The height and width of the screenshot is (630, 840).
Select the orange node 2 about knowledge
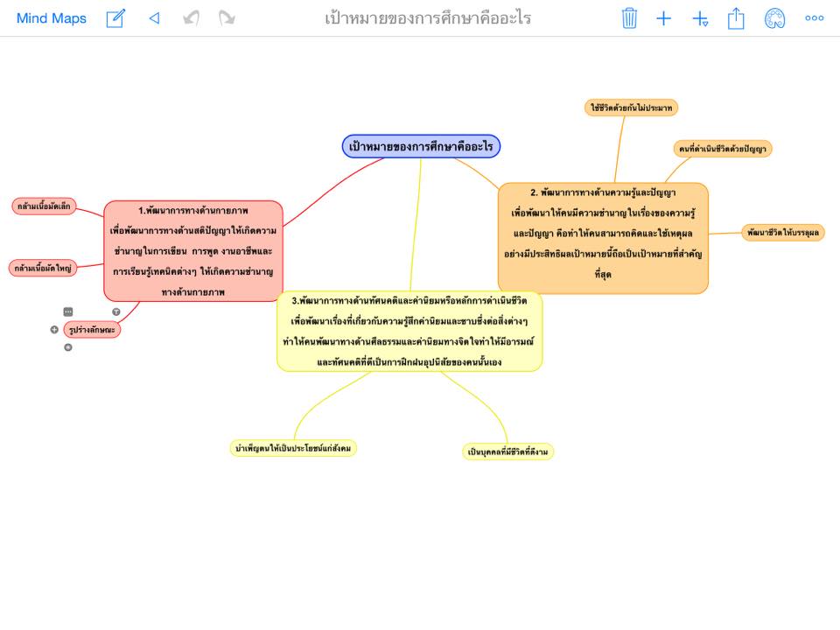[x=603, y=237]
